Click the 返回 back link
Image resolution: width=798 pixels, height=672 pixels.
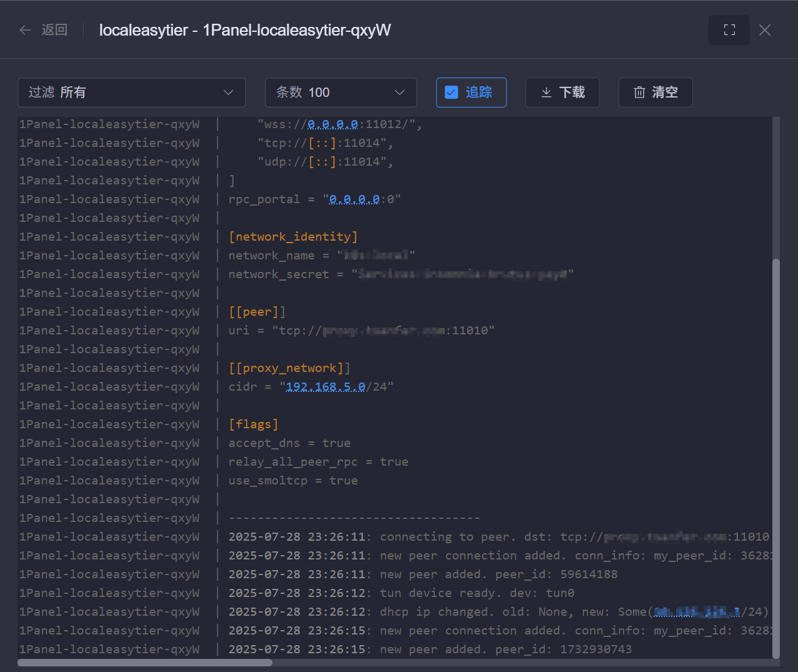pos(54,30)
